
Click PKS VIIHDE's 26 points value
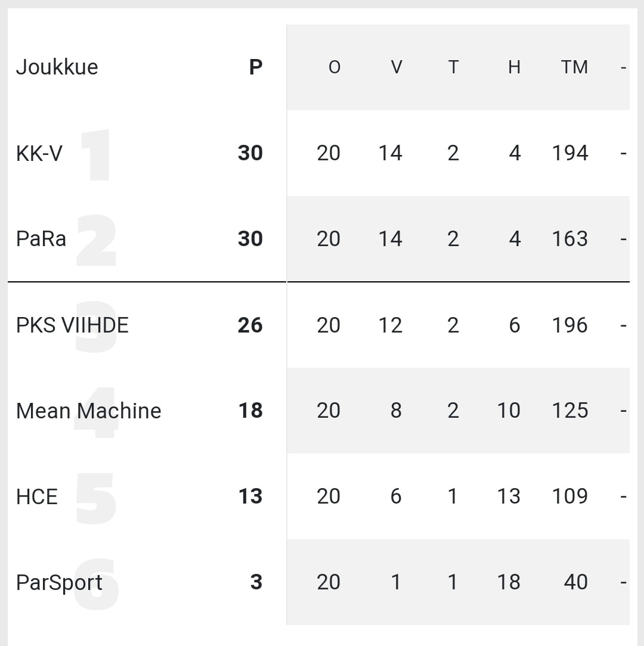[250, 325]
